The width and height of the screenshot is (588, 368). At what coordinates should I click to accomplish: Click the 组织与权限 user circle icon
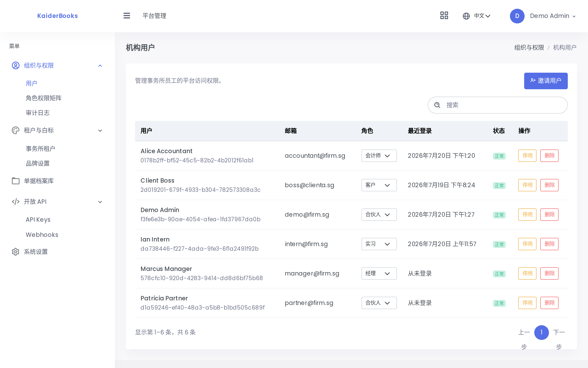16,66
